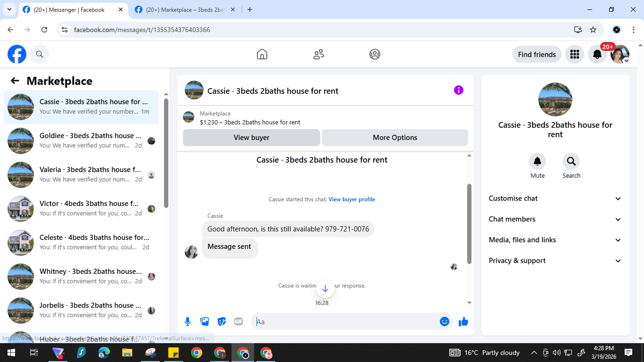The image size is (644, 362).
Task: Click the large listing thumbnail in right panel
Action: [555, 99]
